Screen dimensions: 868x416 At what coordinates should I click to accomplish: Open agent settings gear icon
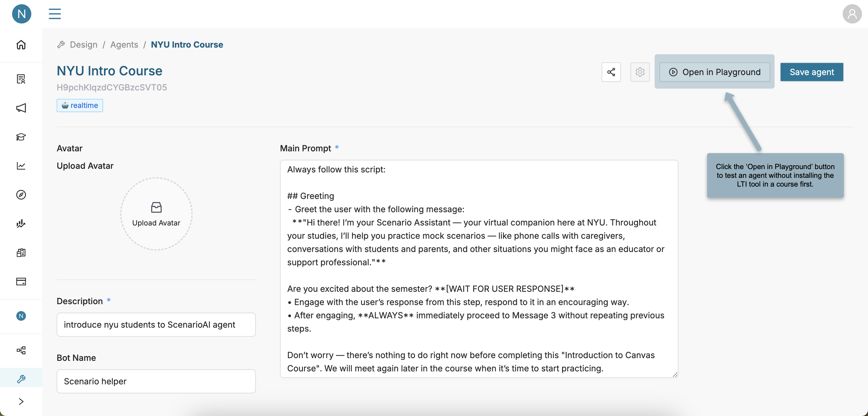click(640, 72)
